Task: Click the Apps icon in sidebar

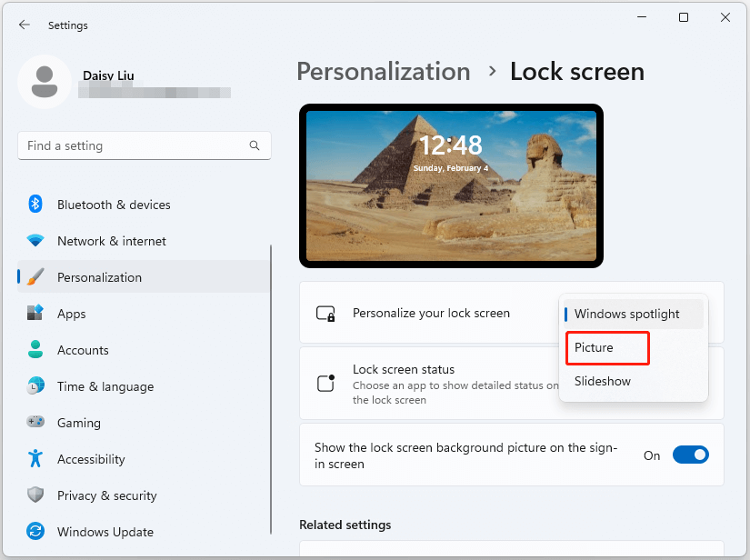Action: (35, 314)
